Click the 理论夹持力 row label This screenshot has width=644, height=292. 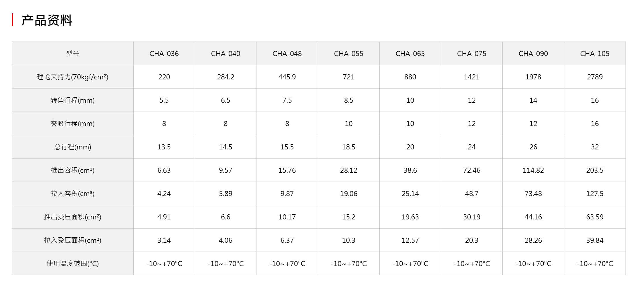pos(73,77)
